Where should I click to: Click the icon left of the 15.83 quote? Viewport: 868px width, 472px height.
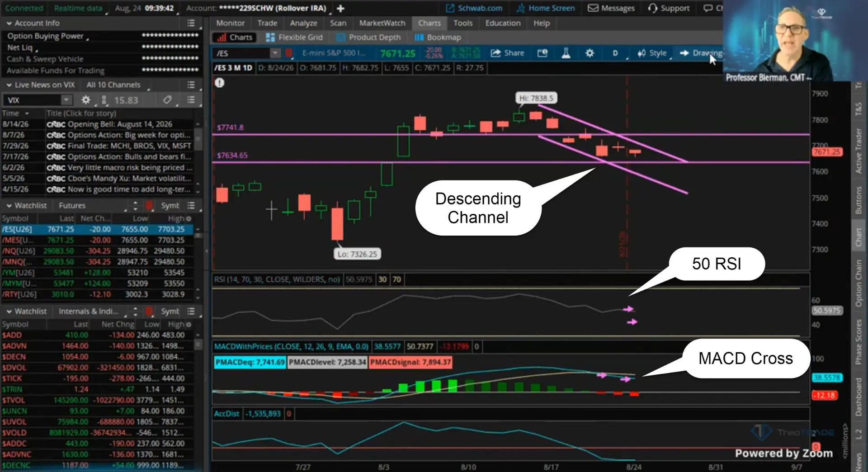[104, 100]
